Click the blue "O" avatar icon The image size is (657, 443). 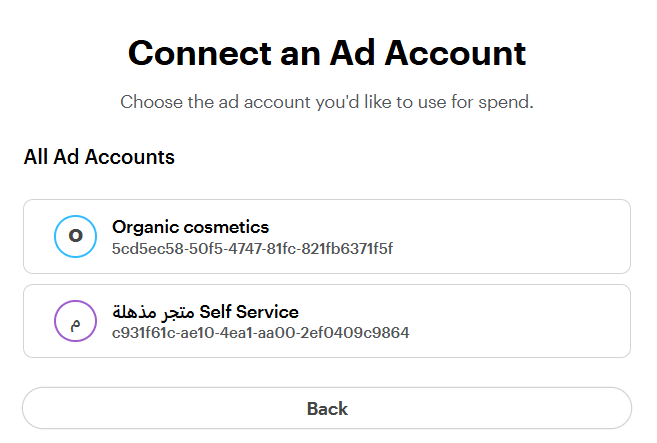pyautogui.click(x=75, y=236)
